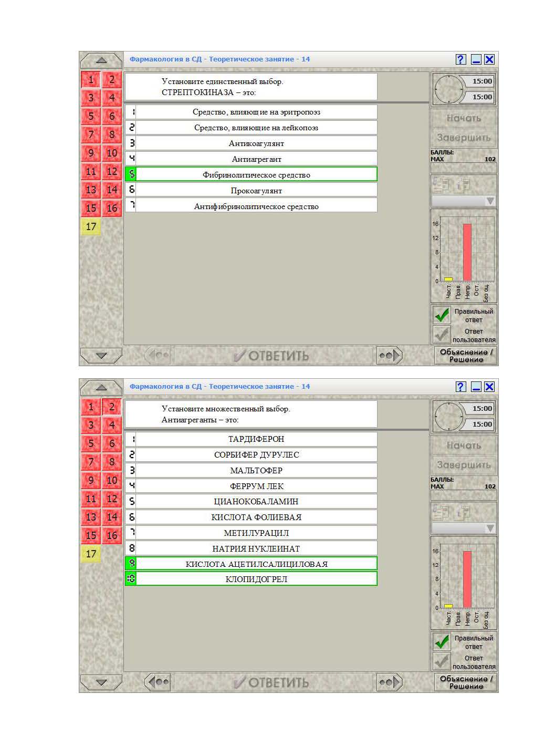Open help in the СТРЕПТОКИНАЗА window

(460, 59)
